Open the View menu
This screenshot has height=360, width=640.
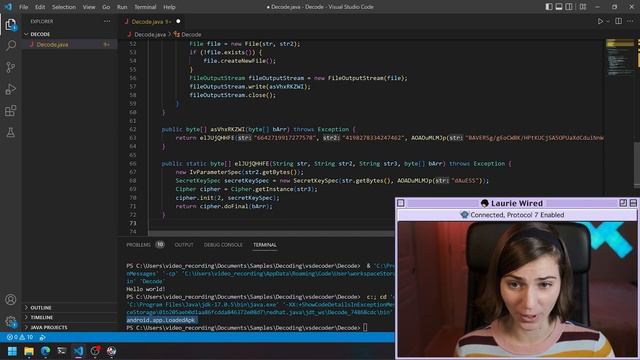pyautogui.click(x=89, y=7)
